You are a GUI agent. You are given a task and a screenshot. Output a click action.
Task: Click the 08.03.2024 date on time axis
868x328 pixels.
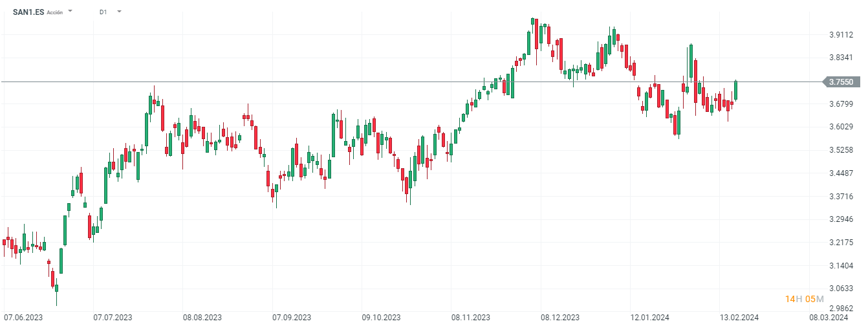tap(829, 318)
